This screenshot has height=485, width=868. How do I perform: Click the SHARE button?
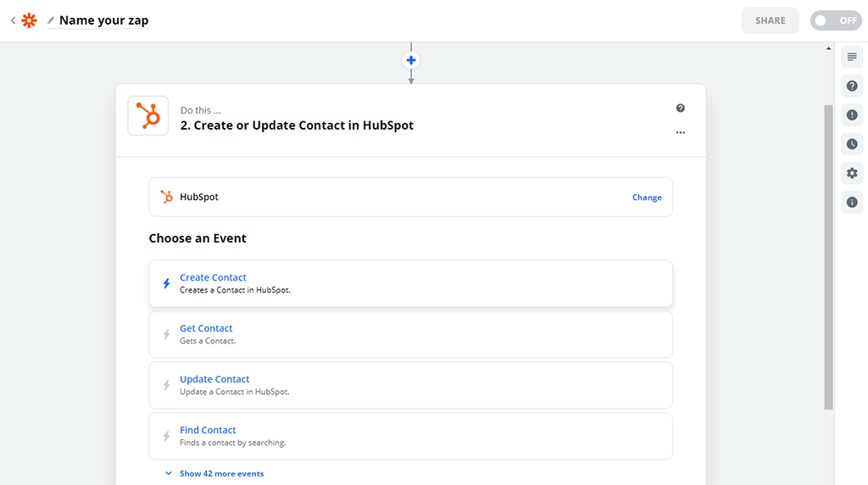pyautogui.click(x=770, y=20)
